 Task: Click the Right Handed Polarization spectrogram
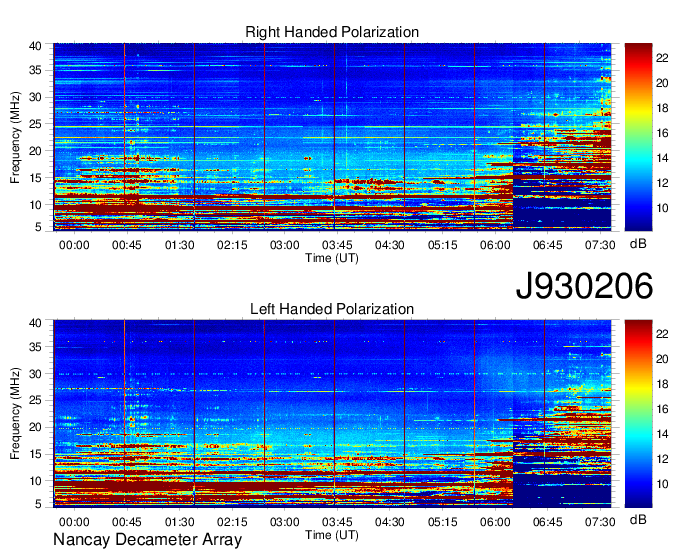(x=332, y=136)
